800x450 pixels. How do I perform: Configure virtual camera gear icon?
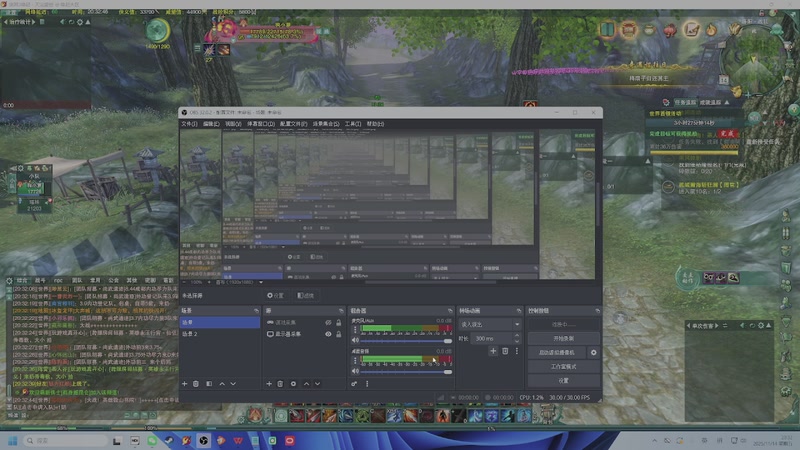593,353
